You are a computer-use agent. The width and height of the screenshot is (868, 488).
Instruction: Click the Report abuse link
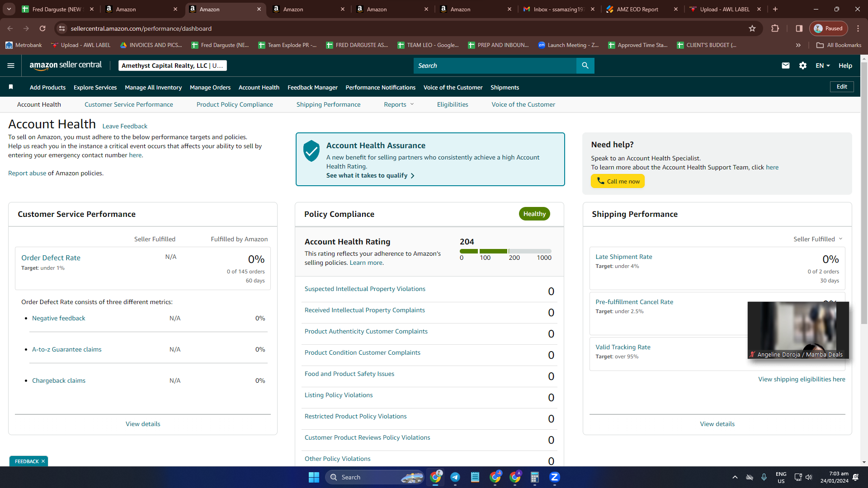tap(27, 173)
